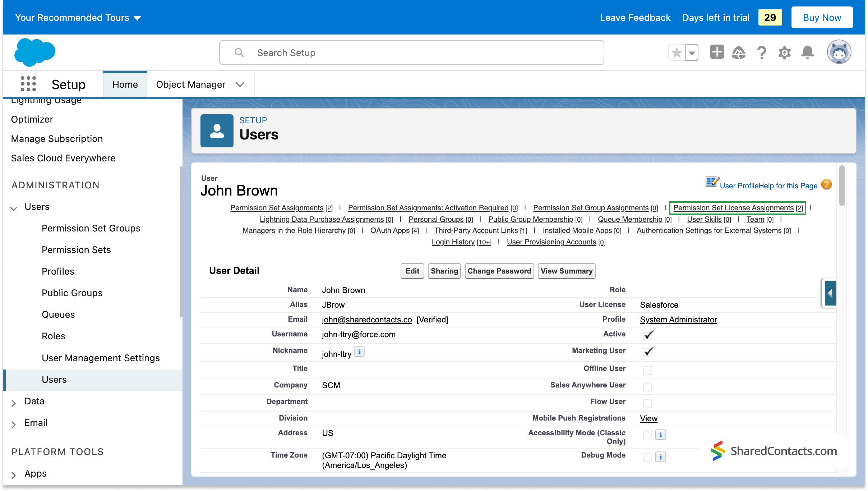Click the sidebar vertical scrollbar
Image resolution: width=868 pixels, height=491 pixels.
pyautogui.click(x=181, y=242)
